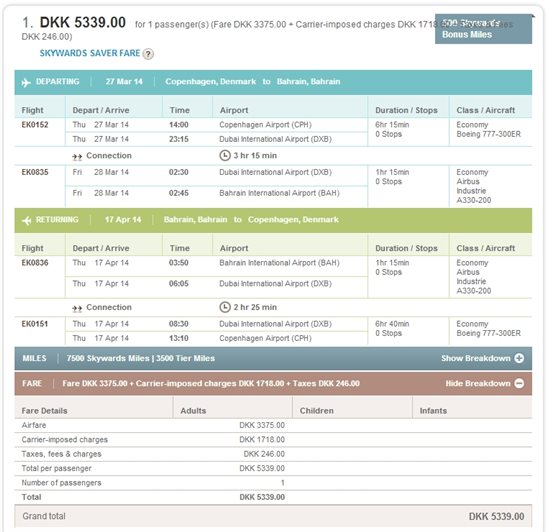Click the Skywards Bonus Miles badge

coord(483,29)
